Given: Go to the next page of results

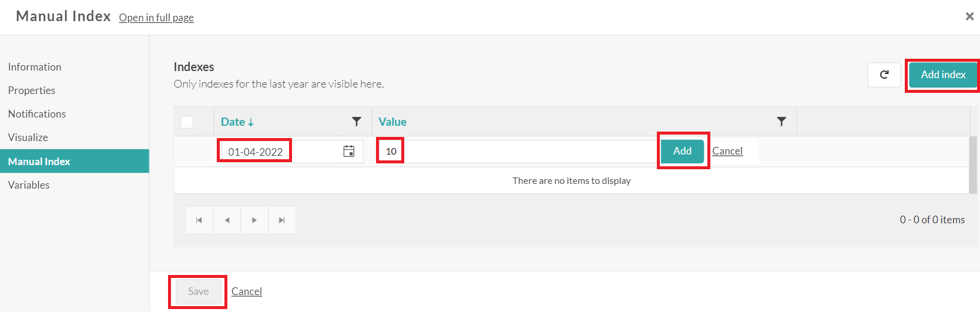Looking at the screenshot, I should point(254,220).
